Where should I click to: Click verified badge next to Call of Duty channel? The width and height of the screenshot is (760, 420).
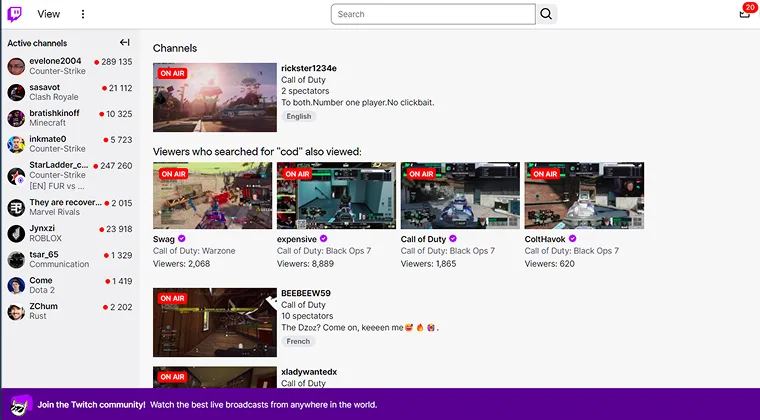(x=453, y=238)
